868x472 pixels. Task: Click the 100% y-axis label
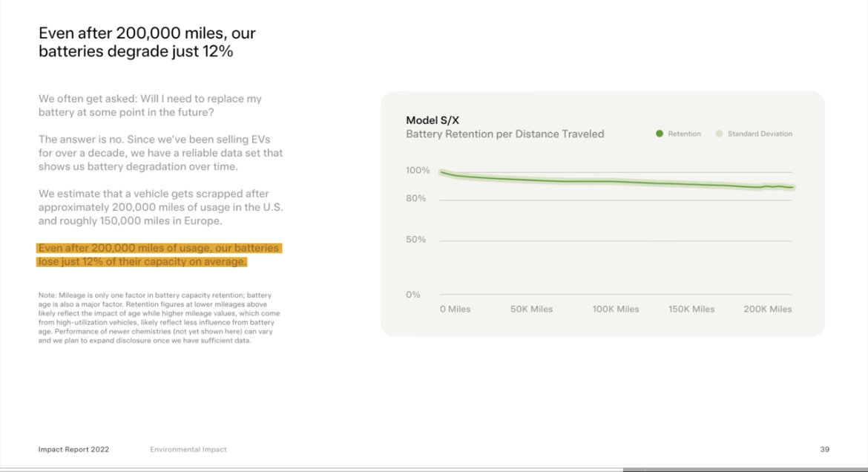click(418, 170)
